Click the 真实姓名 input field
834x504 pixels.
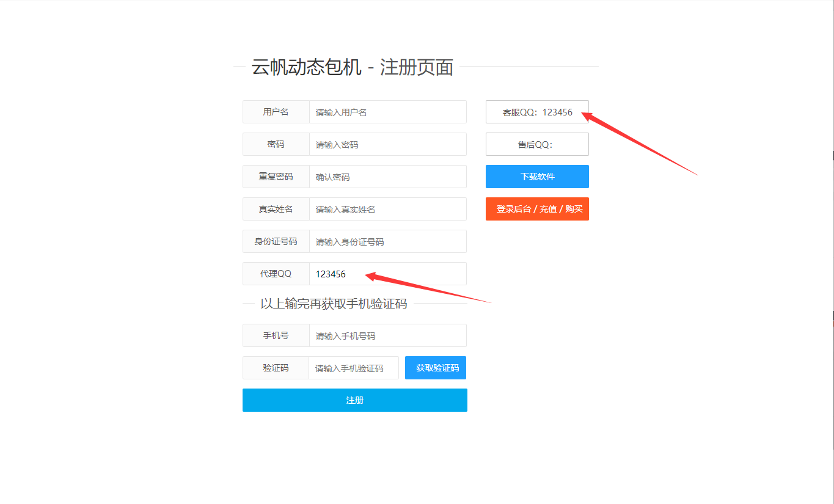point(388,209)
